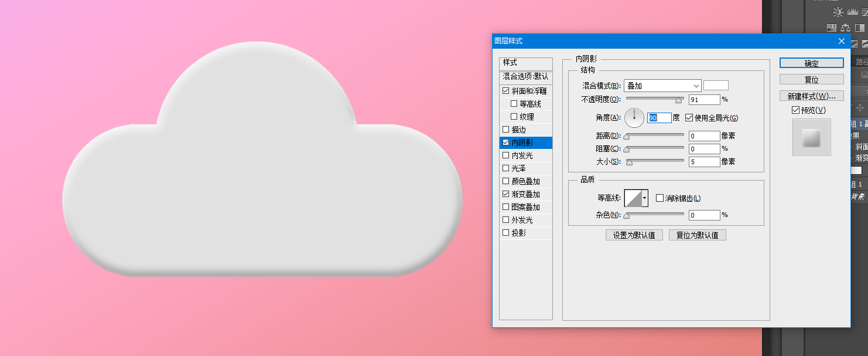Open the 图案叠加 (Pattern Overlay) settings
Image resolution: width=868 pixels, height=356 pixels.
click(526, 207)
